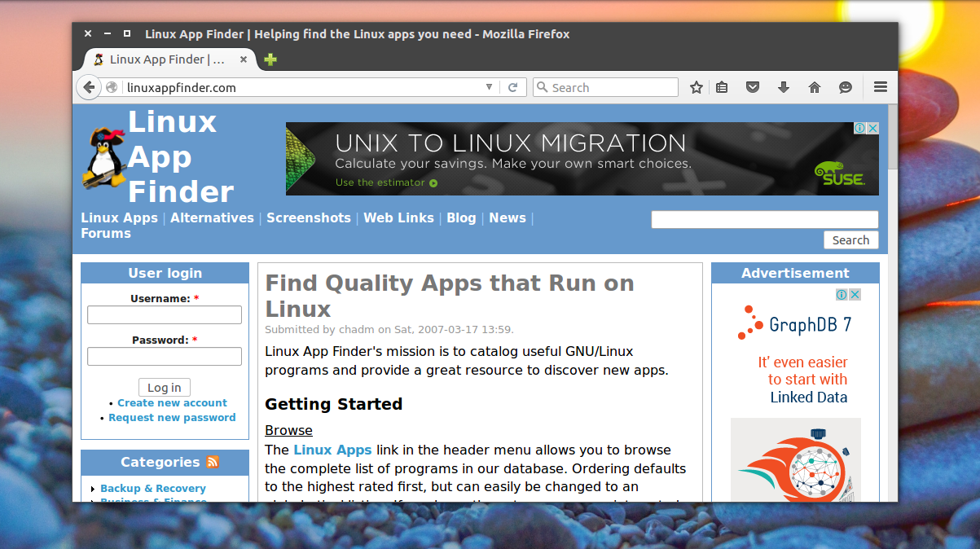The image size is (980, 549).
Task: Open the Firefox hamburger menu
Action: coord(881,87)
